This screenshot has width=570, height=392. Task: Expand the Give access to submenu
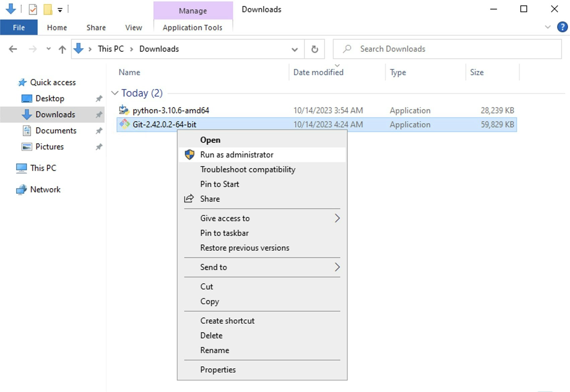point(262,218)
